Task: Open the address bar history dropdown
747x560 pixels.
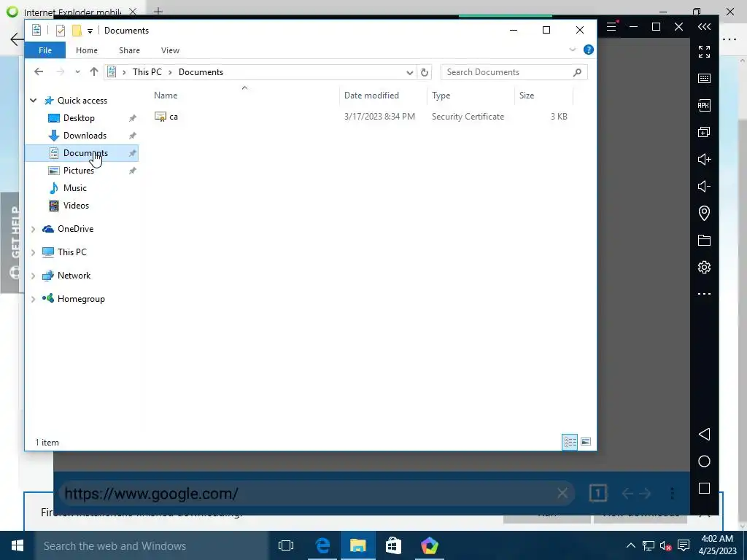Action: coord(410,72)
